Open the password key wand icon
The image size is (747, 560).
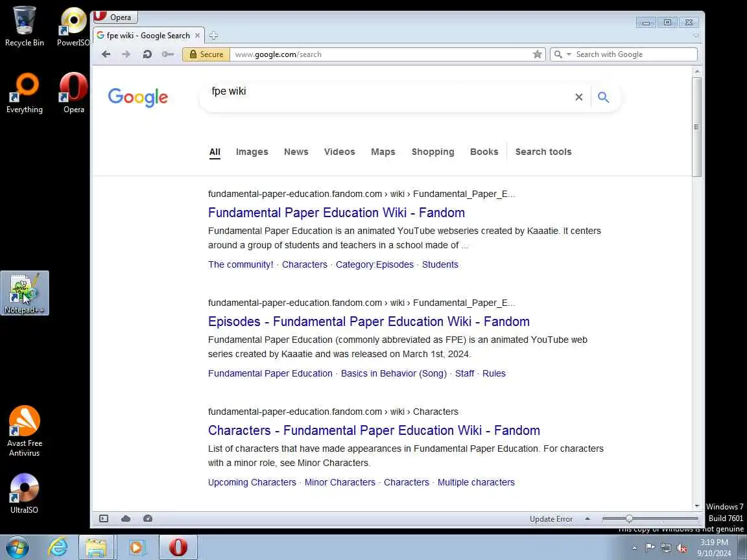(168, 54)
